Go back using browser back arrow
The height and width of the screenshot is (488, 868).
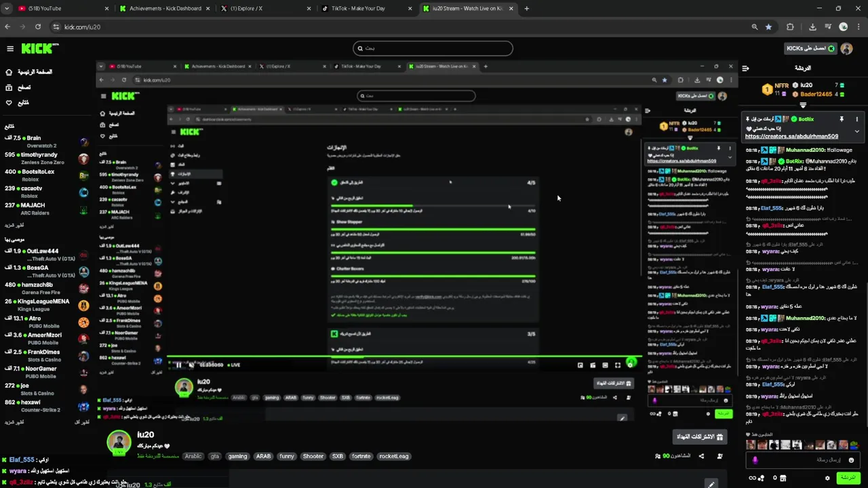click(x=7, y=26)
